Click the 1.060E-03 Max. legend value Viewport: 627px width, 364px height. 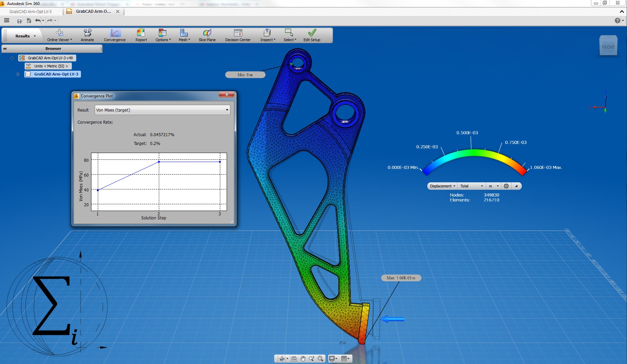pyautogui.click(x=546, y=168)
